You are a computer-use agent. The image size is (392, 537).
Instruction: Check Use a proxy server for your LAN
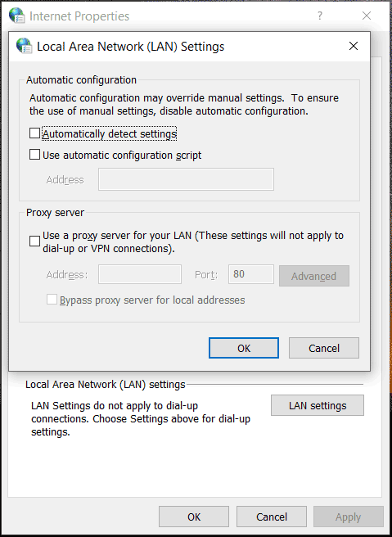pos(34,241)
